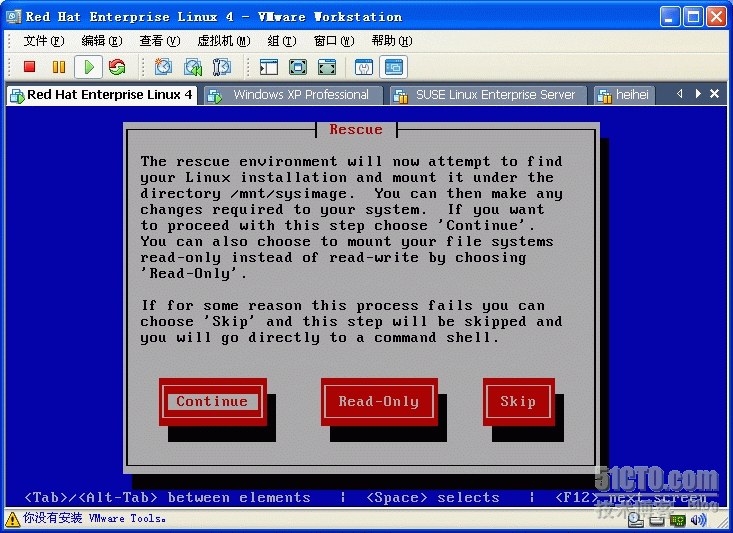Click the Revert to snapshot icon
Viewport: 733px width, 533px height.
[193, 67]
